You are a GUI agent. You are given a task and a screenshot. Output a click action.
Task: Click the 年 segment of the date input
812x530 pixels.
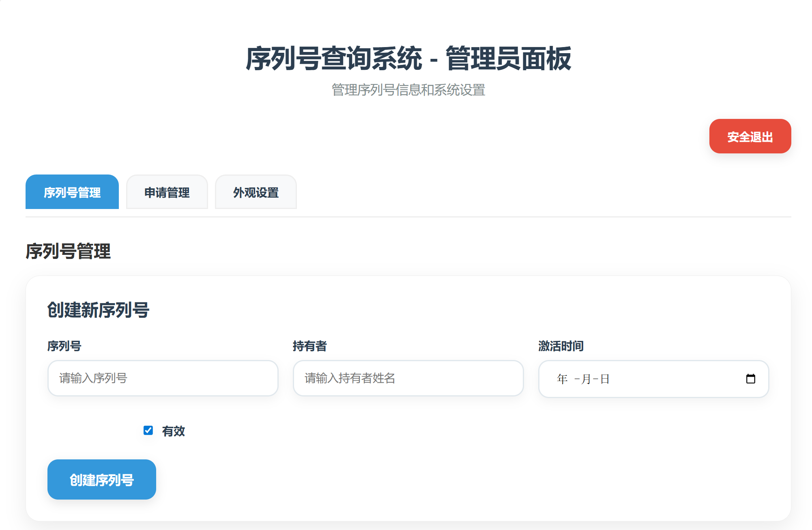point(561,379)
